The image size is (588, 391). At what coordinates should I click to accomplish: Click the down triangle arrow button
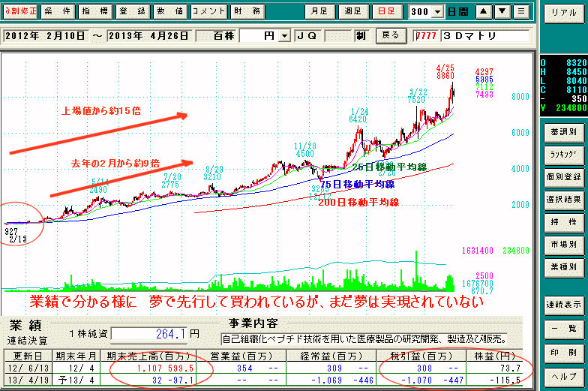tap(502, 12)
